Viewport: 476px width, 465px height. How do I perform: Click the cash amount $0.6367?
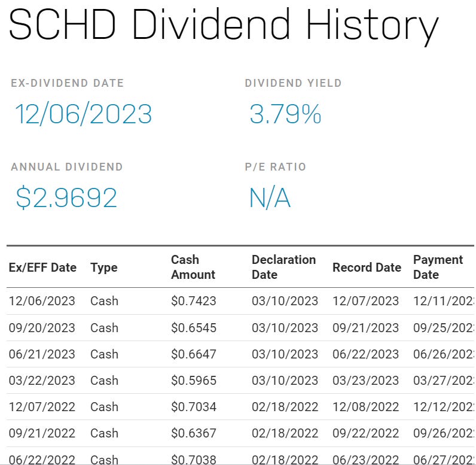(194, 433)
